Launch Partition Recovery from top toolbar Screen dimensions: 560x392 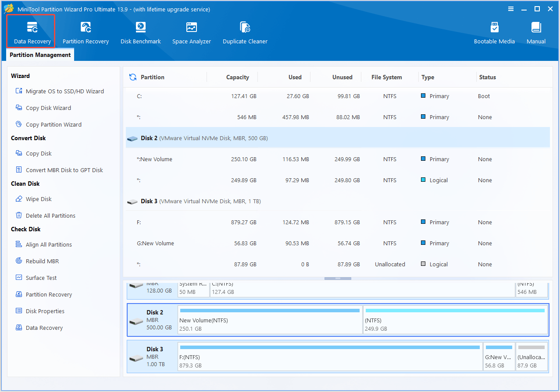pyautogui.click(x=86, y=33)
